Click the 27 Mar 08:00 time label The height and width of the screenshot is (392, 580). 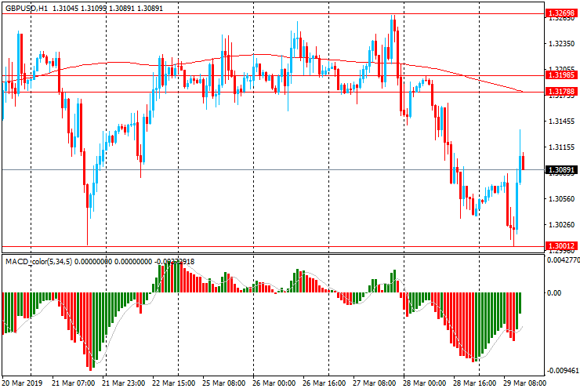(375, 383)
